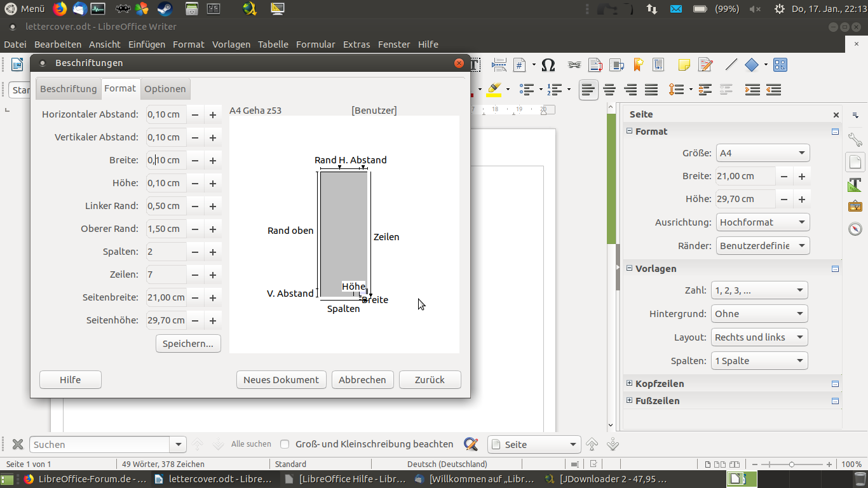Switch to the Beschriftung tab
Screen dimensions: 868x488
(68, 89)
